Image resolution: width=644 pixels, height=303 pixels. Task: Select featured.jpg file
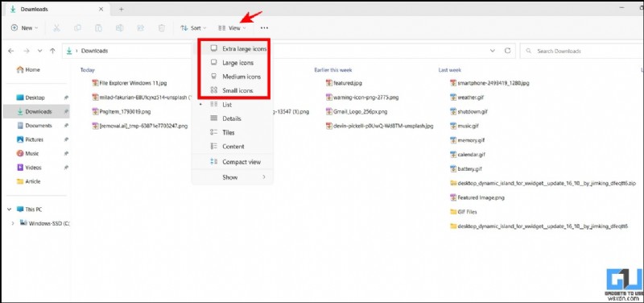tap(344, 83)
